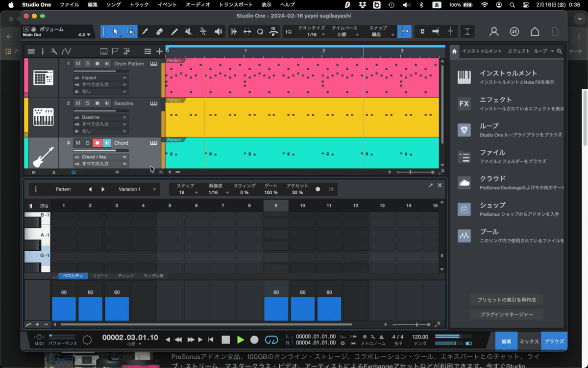Open the track inspector i icon
588x368 pixels.
point(43,51)
